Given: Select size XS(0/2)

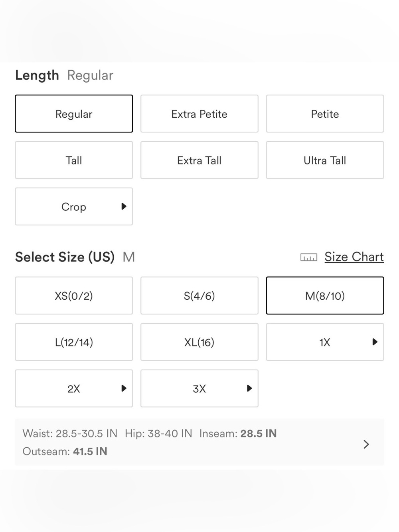Looking at the screenshot, I should (x=74, y=296).
